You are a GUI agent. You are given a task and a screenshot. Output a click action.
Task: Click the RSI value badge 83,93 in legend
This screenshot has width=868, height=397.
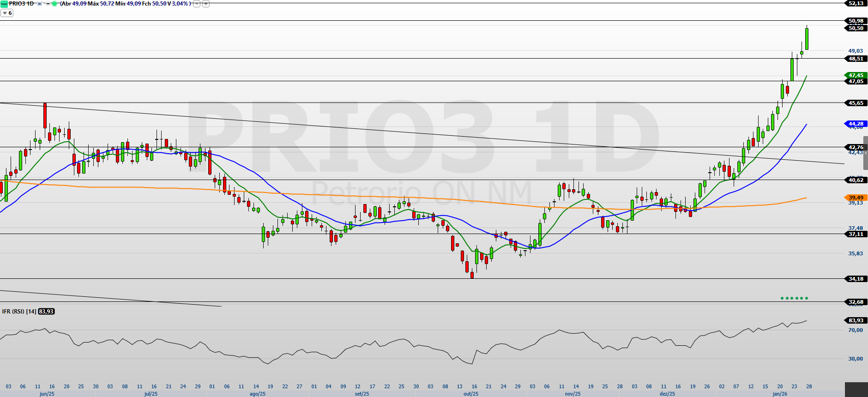46,312
